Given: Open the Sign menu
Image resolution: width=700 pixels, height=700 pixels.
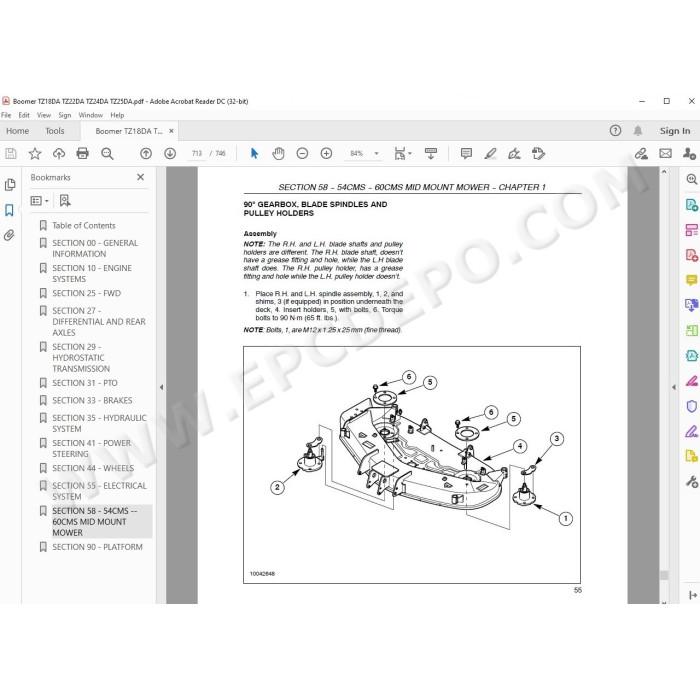Looking at the screenshot, I should tap(65, 115).
